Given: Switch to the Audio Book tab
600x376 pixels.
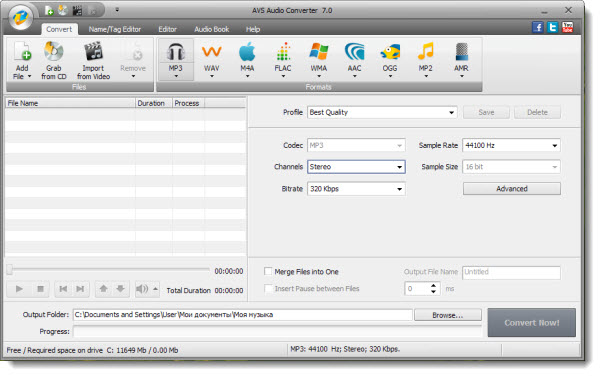Looking at the screenshot, I should point(212,29).
